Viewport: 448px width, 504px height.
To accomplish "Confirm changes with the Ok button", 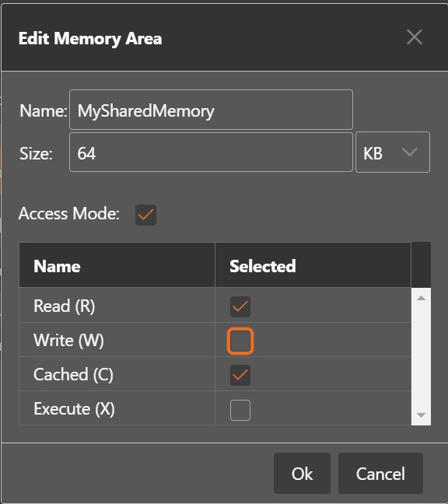I will coord(302,473).
